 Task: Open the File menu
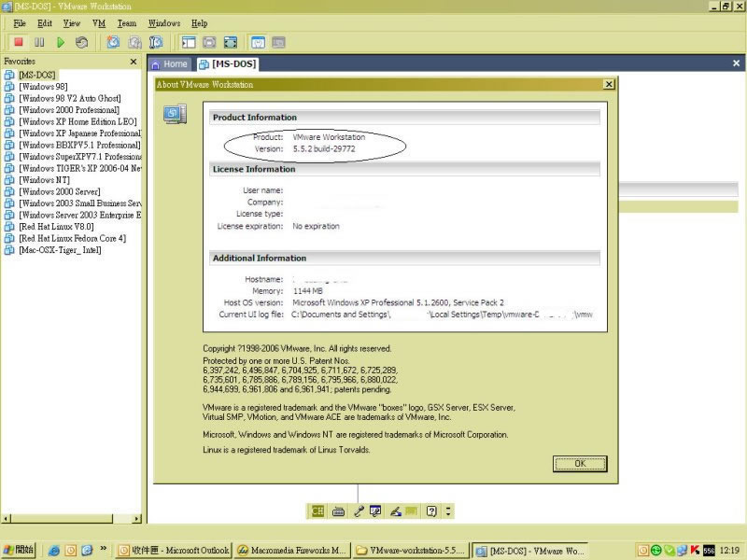pos(20,22)
